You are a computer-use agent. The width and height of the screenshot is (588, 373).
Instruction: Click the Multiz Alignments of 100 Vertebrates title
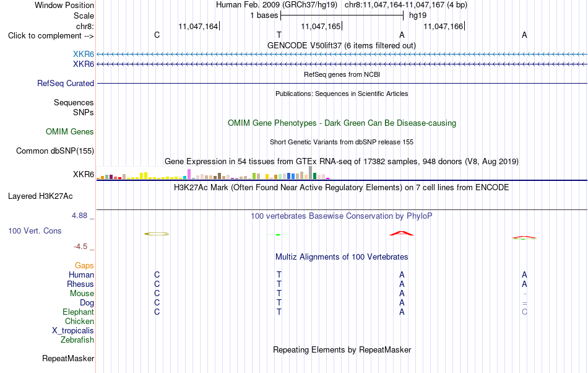pyautogui.click(x=341, y=257)
